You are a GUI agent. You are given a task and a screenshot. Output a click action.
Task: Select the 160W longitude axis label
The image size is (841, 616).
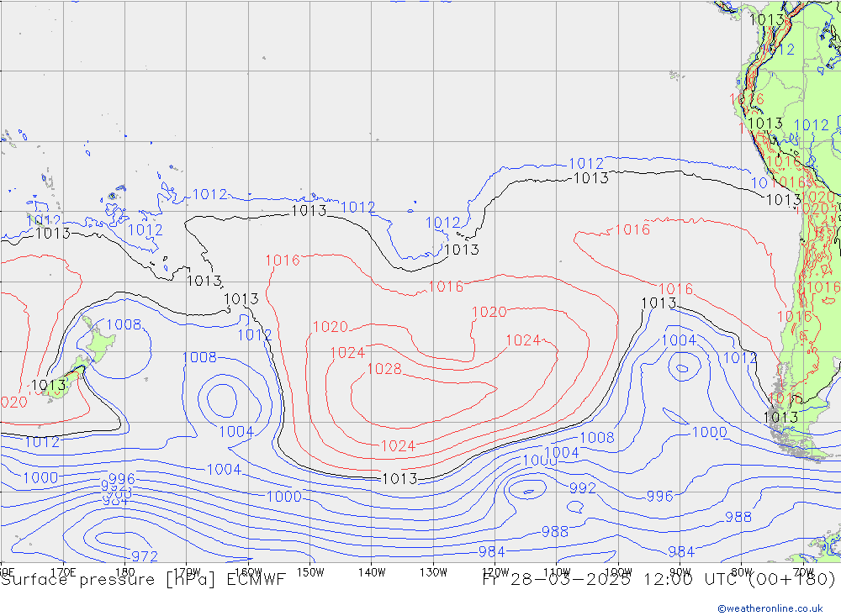(248, 572)
